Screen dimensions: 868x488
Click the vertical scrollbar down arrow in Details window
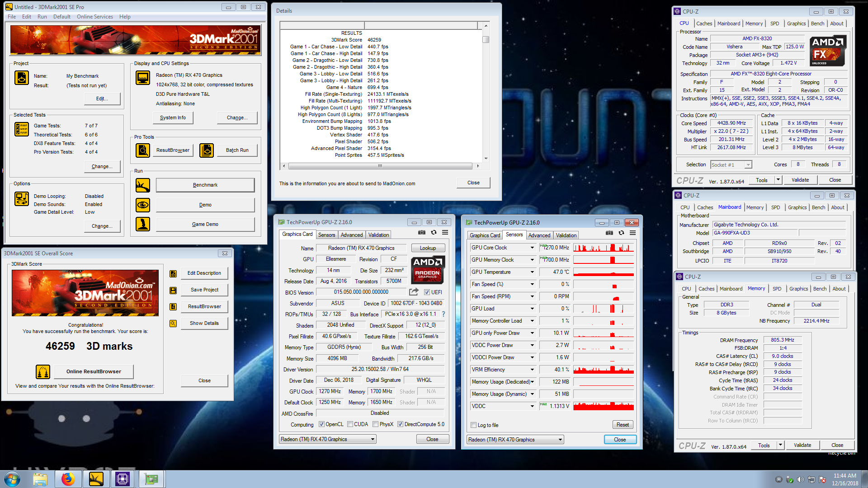click(486, 159)
